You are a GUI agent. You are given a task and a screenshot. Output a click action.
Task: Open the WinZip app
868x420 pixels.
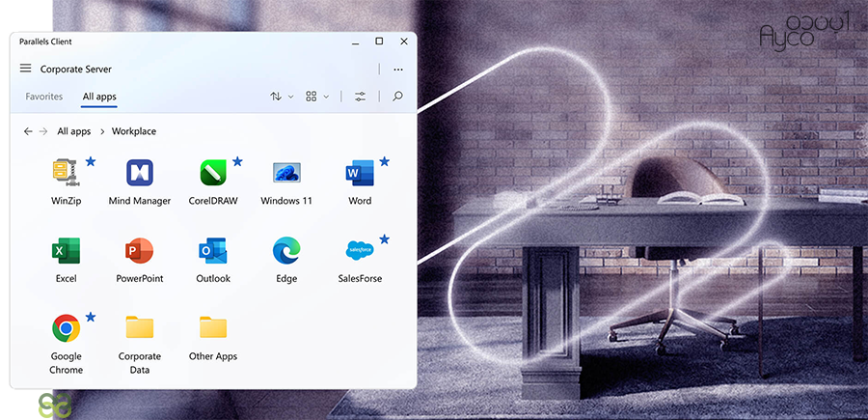(66, 174)
